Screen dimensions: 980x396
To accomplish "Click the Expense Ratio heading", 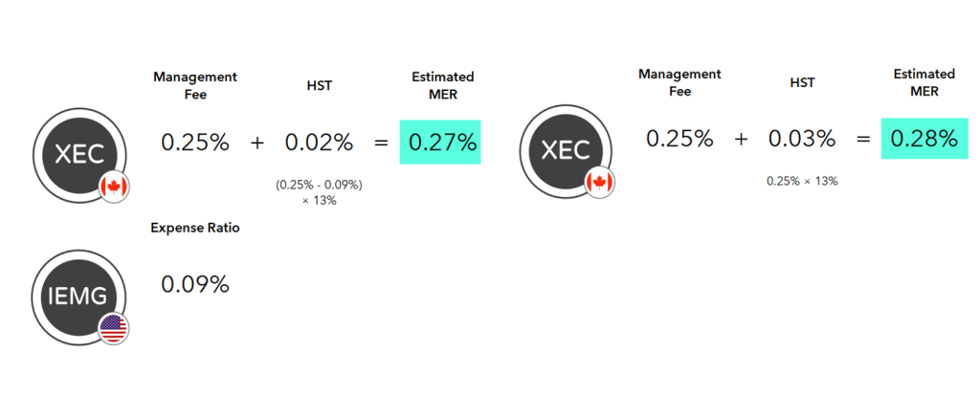I will point(195,228).
